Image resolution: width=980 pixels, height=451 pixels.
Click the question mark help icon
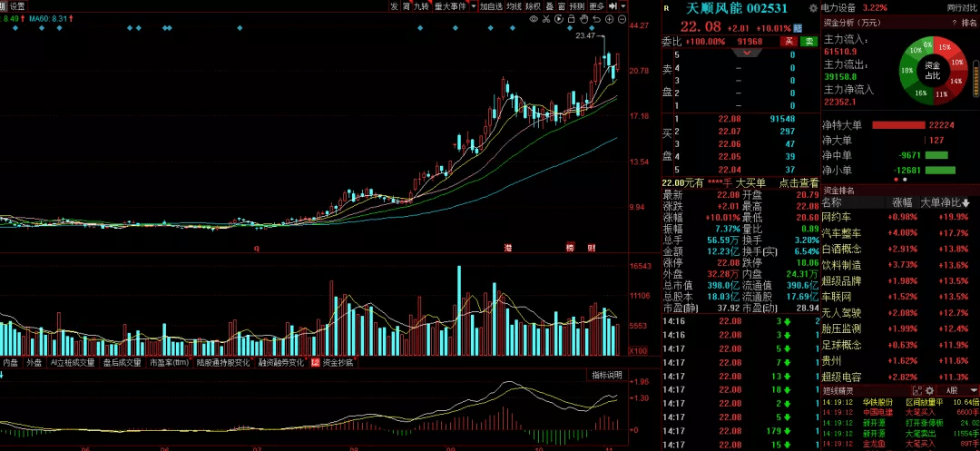[955, 23]
